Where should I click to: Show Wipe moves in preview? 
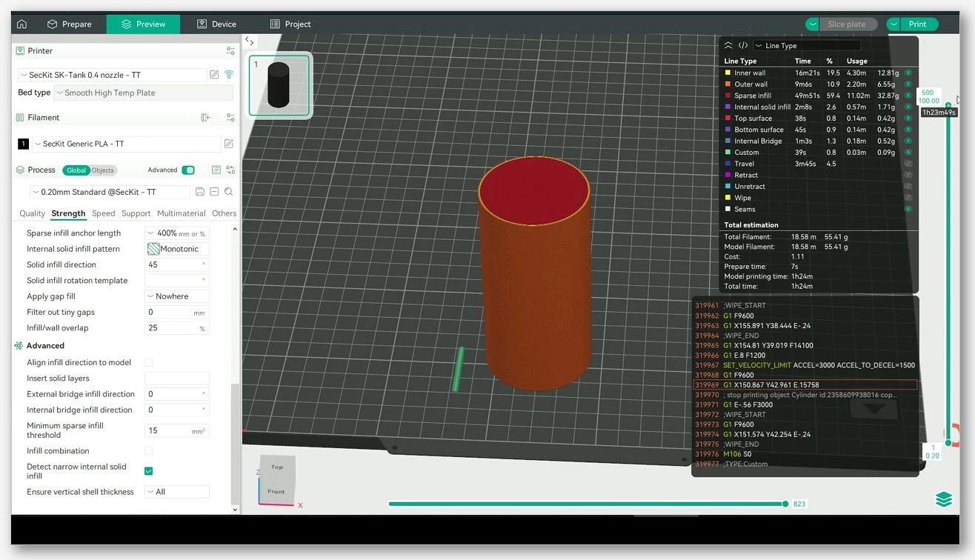pos(908,198)
